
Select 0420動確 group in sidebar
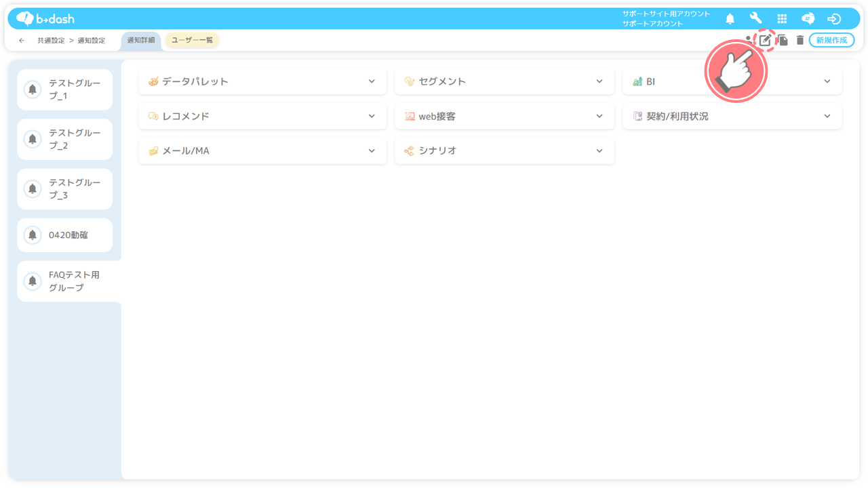tap(65, 235)
